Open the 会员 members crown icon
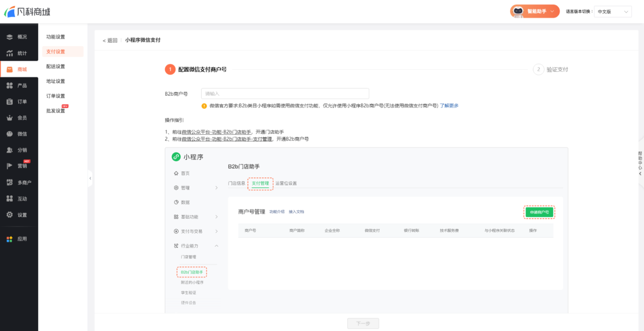 (10, 118)
